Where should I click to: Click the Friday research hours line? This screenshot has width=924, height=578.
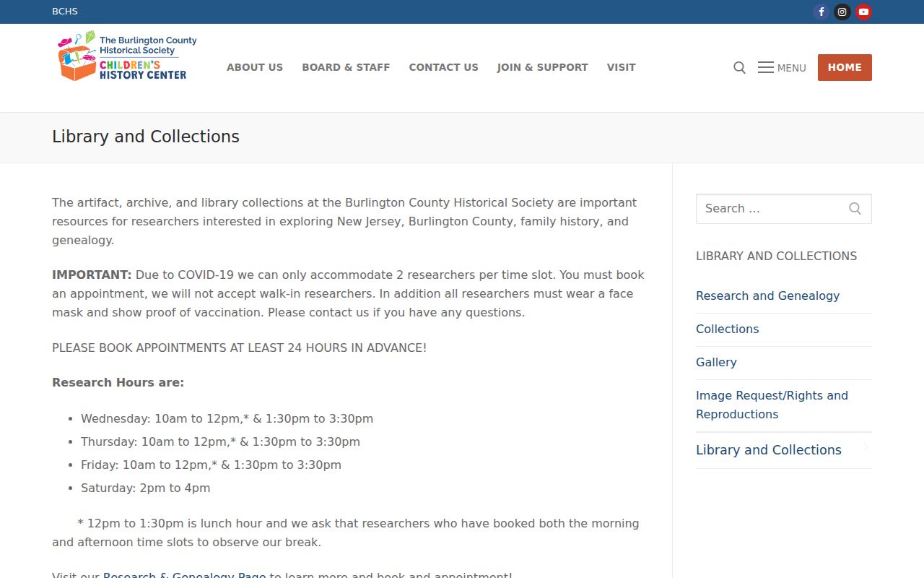(x=211, y=465)
